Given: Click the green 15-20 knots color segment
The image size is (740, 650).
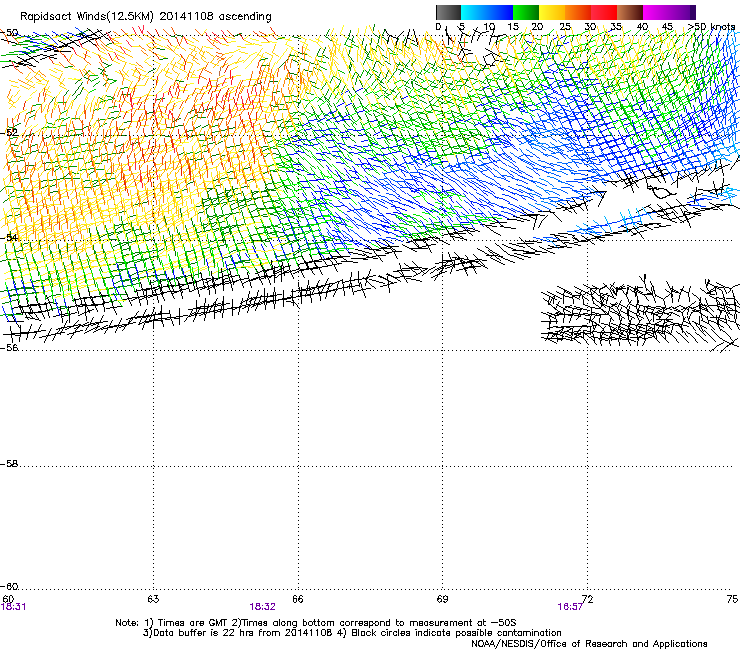Looking at the screenshot, I should [526, 12].
